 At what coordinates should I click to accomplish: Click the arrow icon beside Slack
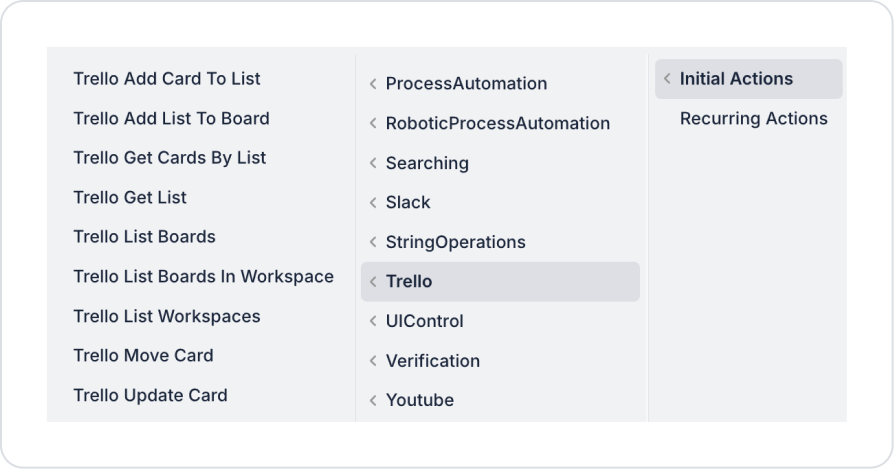click(373, 203)
